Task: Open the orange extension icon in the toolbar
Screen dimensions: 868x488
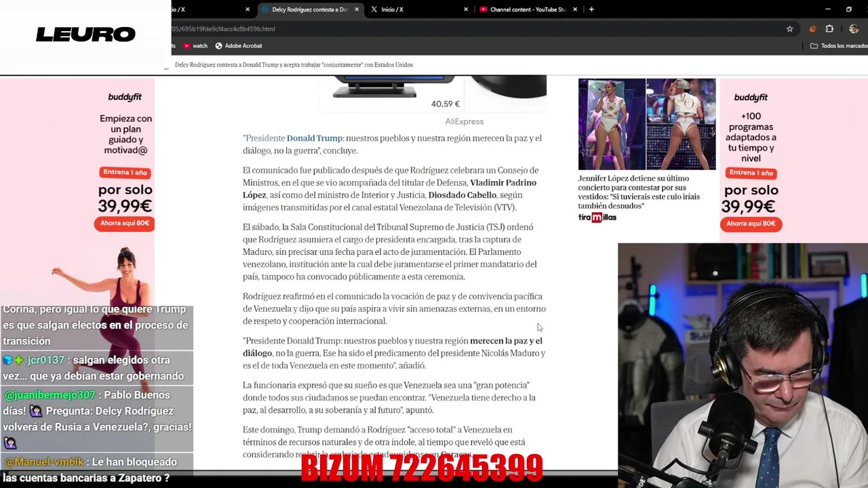Action: tap(812, 29)
